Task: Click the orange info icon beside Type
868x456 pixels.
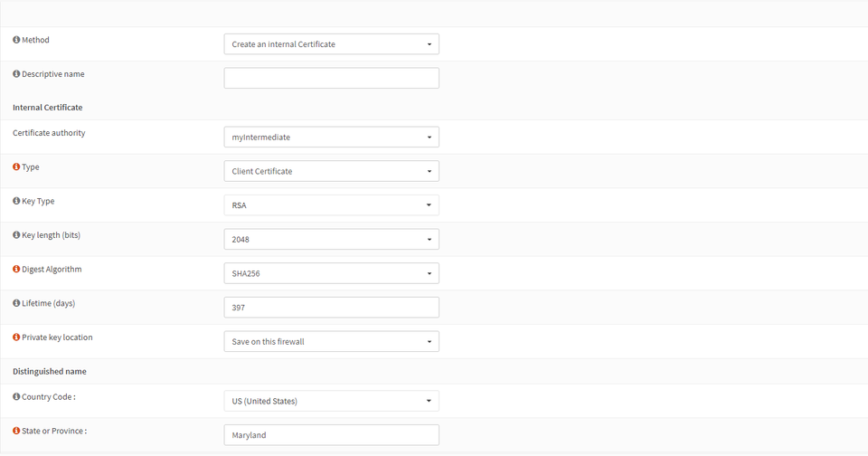Action: click(16, 167)
